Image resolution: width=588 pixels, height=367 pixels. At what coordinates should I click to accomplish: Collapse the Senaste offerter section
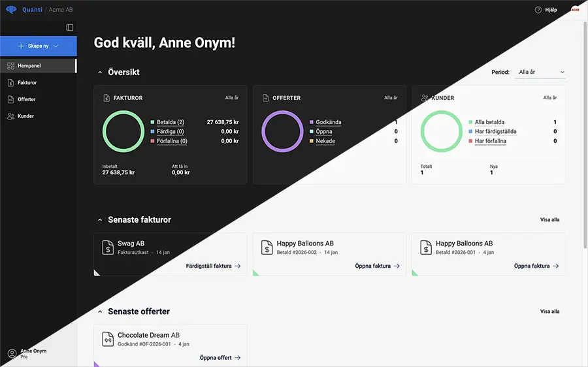pos(100,311)
